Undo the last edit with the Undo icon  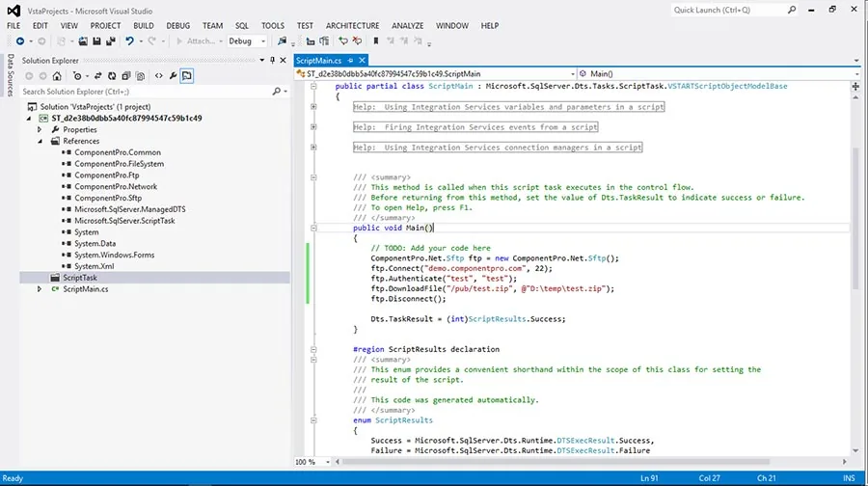[x=129, y=40]
